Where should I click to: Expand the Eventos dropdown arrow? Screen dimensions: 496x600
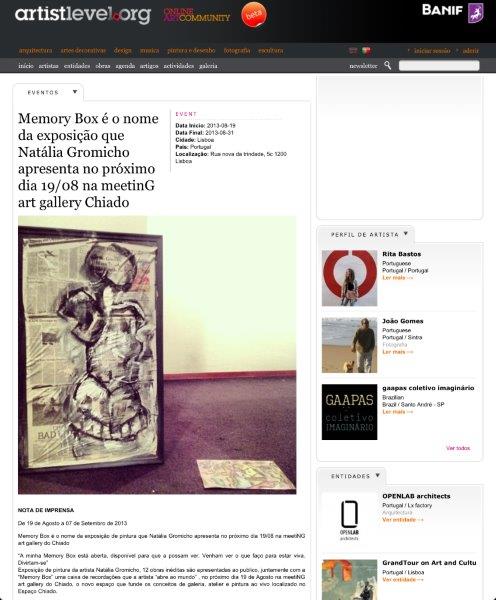pyautogui.click(x=75, y=92)
